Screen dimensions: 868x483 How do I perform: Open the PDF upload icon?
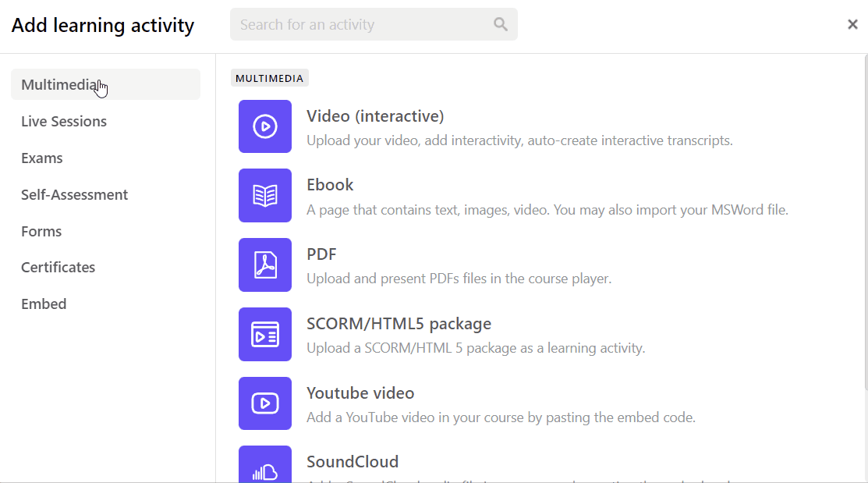pyautogui.click(x=265, y=265)
